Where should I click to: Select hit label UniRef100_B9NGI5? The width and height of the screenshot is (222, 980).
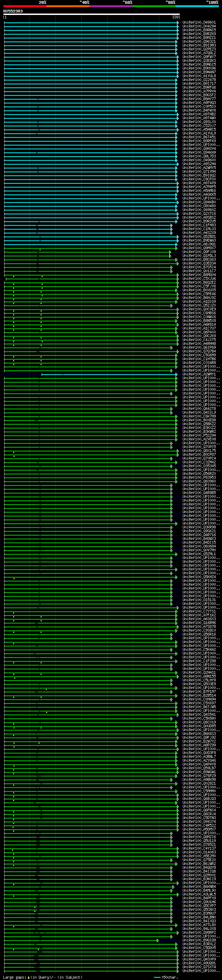click(x=199, y=64)
